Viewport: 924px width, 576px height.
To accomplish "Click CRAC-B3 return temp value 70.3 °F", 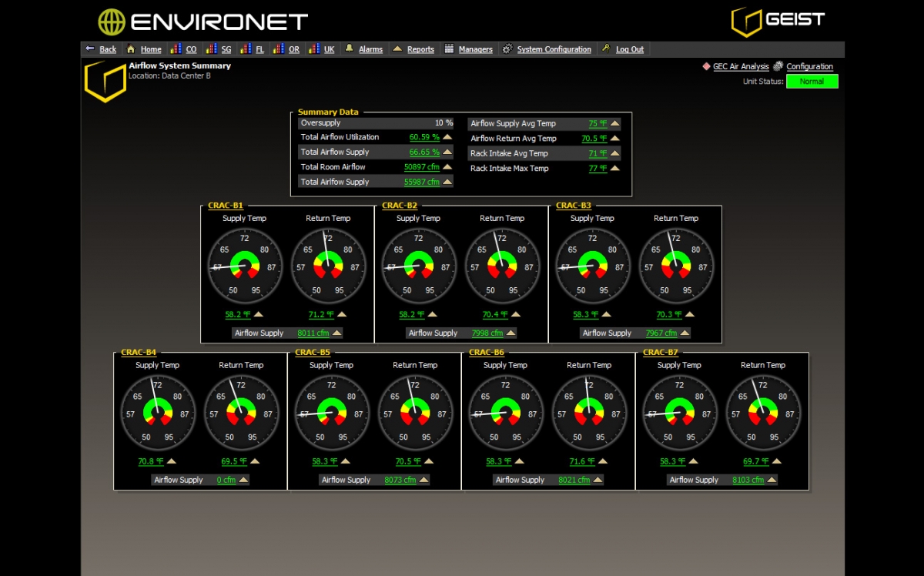I will pos(669,315).
